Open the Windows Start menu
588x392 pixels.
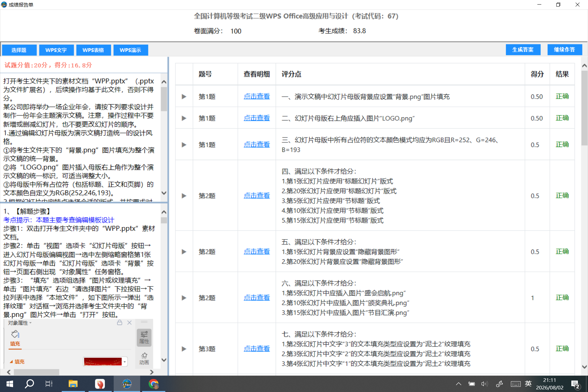click(x=10, y=384)
